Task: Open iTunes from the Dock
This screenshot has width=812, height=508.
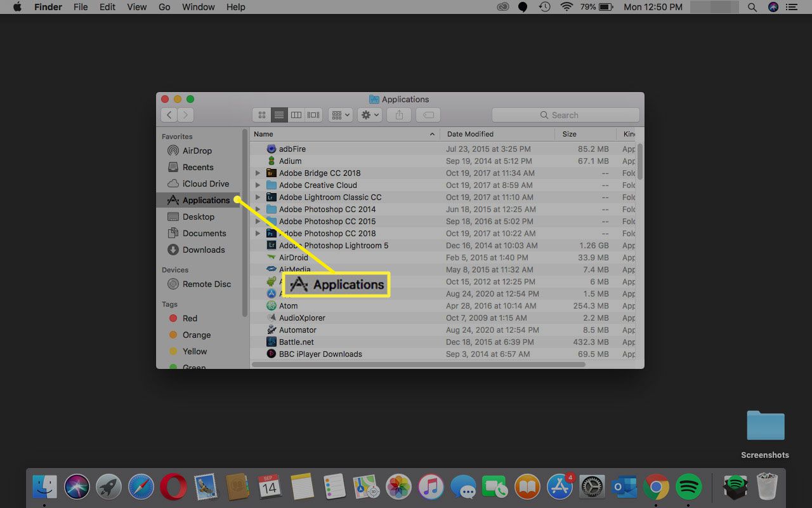Action: pyautogui.click(x=431, y=488)
